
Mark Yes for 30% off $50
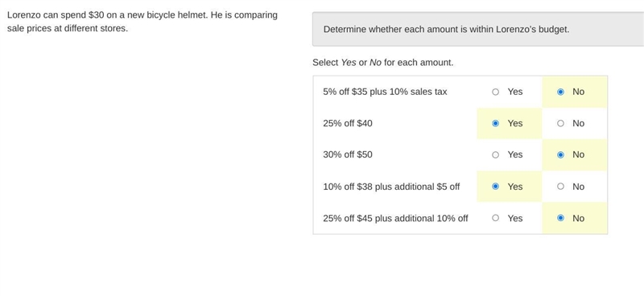[495, 154]
